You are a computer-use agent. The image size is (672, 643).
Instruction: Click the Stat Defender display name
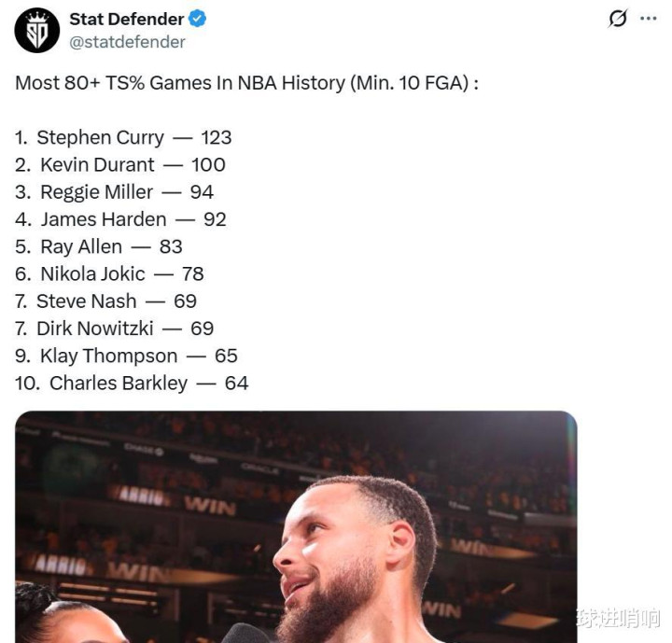pyautogui.click(x=126, y=19)
